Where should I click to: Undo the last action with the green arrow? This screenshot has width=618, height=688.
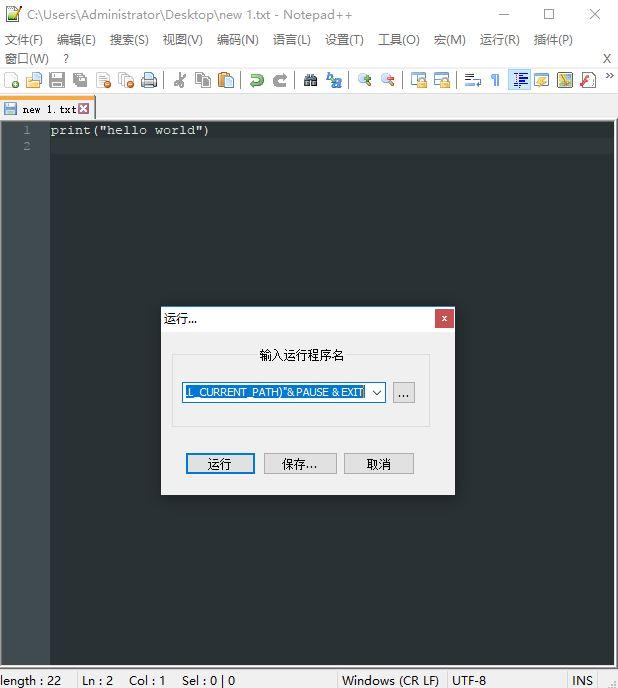pyautogui.click(x=256, y=80)
